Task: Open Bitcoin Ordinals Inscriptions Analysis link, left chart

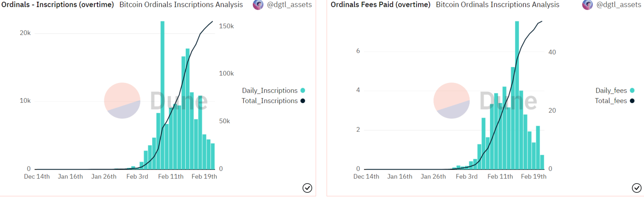Action: 181,5
